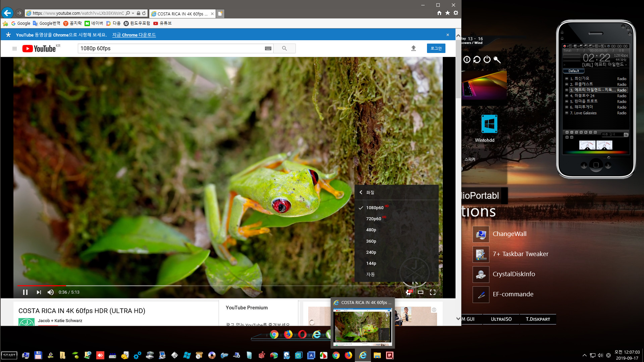Set quality to 자동 (auto)

tap(396, 275)
